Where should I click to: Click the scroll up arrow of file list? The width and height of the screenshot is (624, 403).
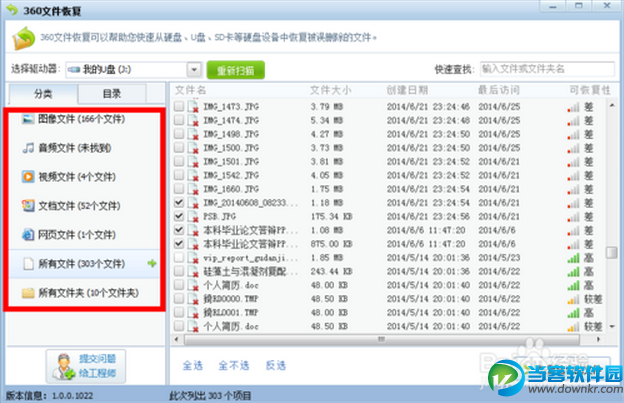(x=612, y=105)
